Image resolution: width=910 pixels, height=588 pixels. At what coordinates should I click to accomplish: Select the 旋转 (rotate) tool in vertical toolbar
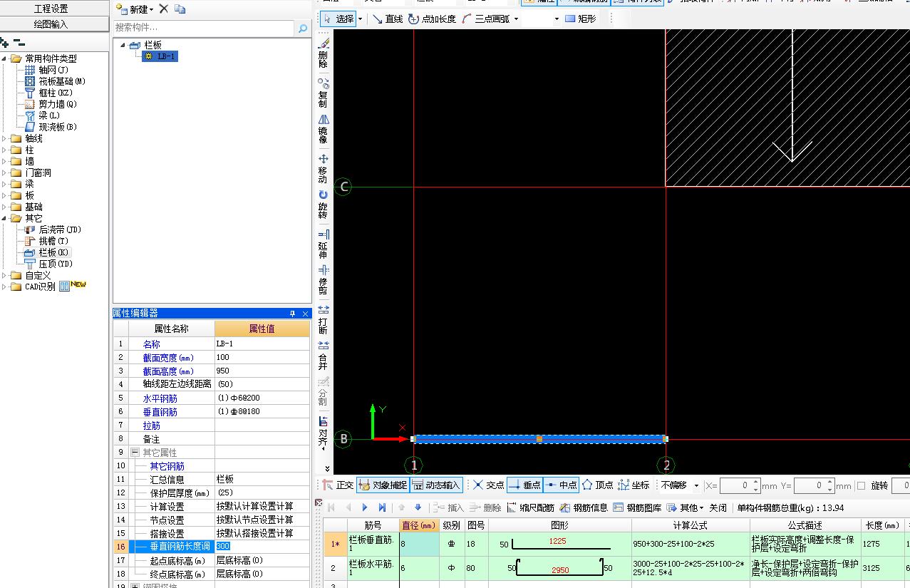pos(323,205)
